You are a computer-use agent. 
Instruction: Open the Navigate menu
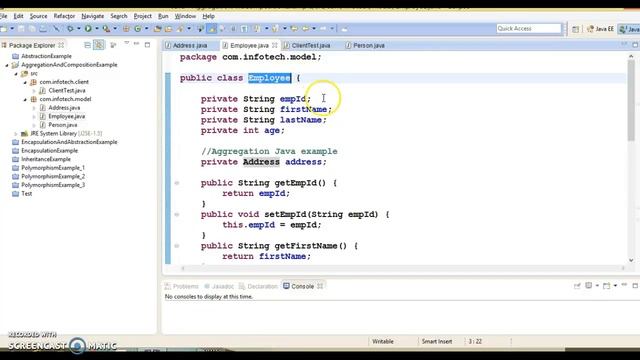[93, 16]
